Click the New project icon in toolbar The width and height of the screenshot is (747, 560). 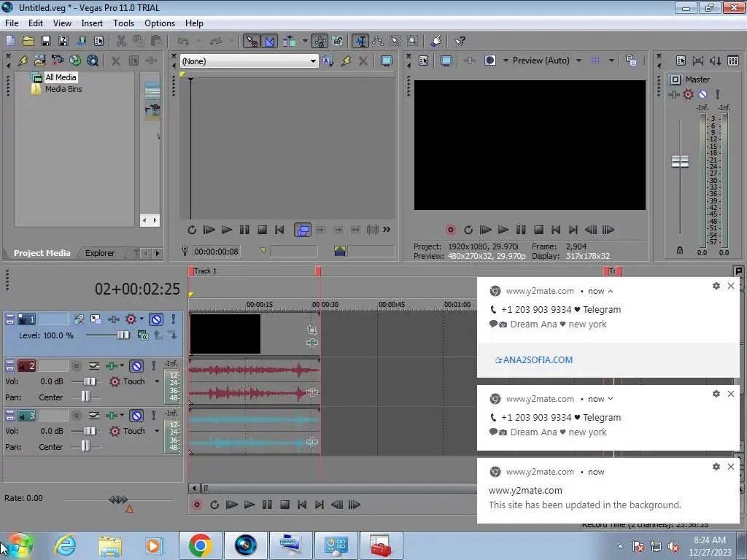tap(10, 41)
